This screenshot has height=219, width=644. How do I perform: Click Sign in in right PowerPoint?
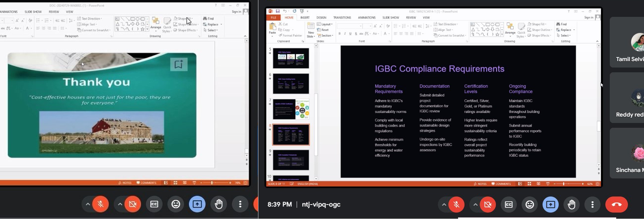(x=589, y=17)
